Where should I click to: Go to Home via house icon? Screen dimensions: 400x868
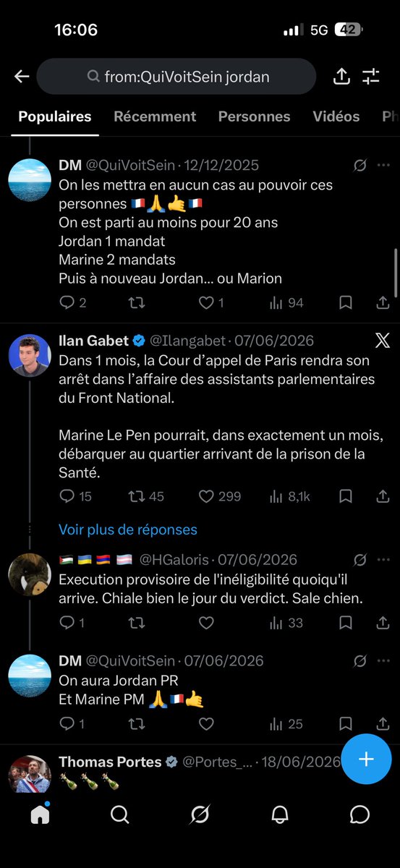point(40,814)
